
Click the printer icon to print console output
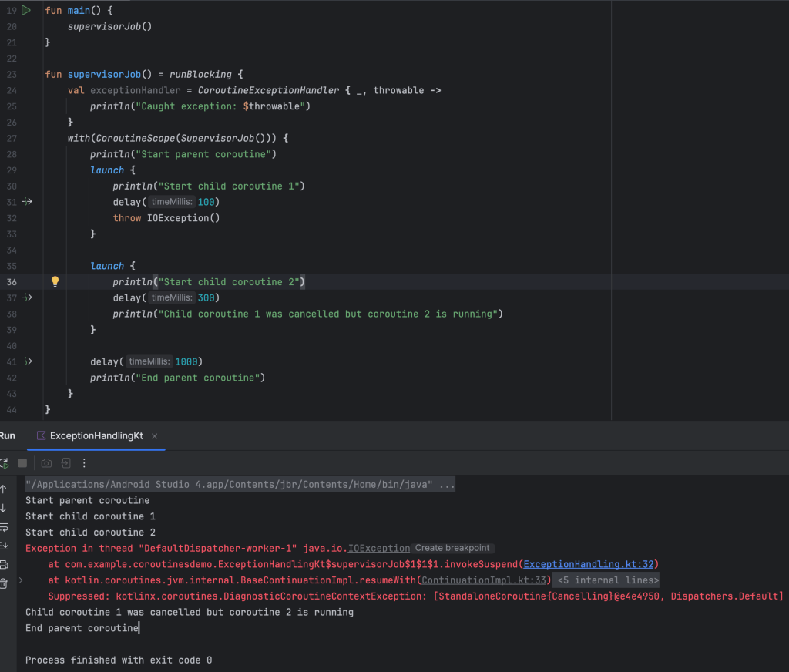point(4,565)
